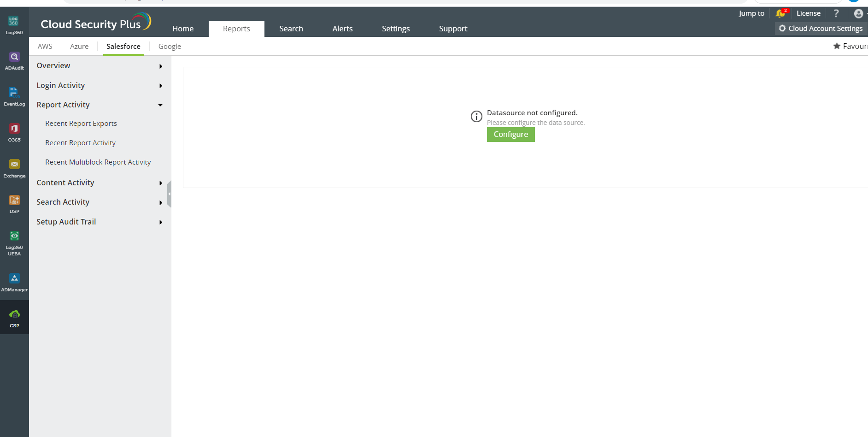The width and height of the screenshot is (868, 437).
Task: Select the Salesforce cloud tab
Action: [123, 47]
